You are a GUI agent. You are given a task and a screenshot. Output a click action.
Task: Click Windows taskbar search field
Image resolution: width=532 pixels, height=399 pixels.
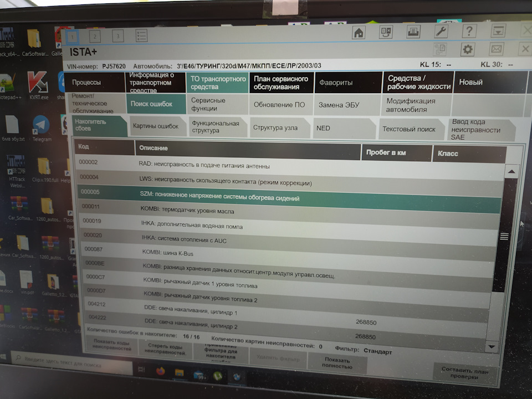pos(71,363)
